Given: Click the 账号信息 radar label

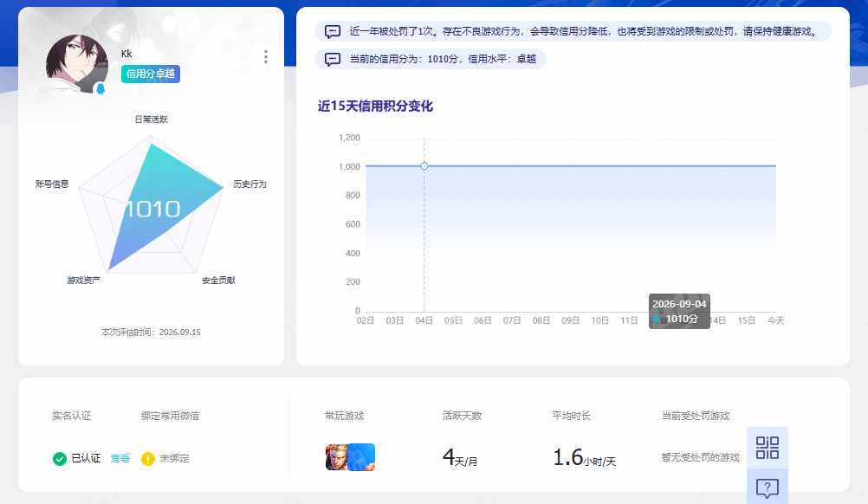Looking at the screenshot, I should point(51,184).
